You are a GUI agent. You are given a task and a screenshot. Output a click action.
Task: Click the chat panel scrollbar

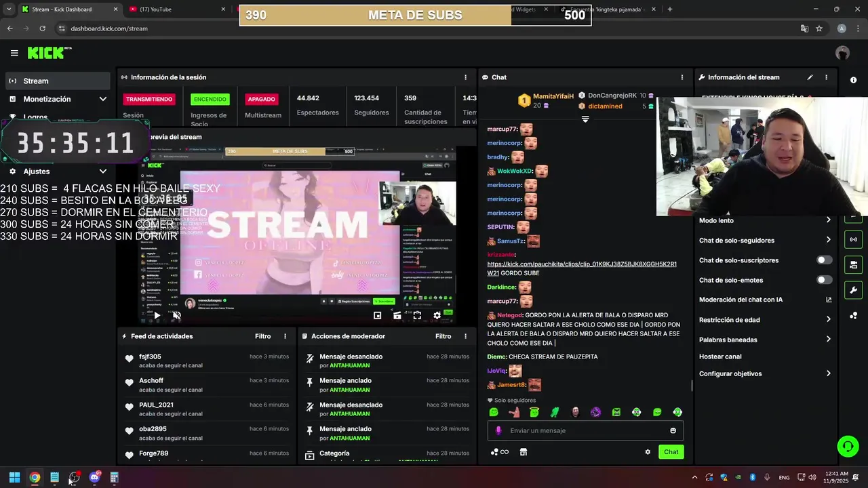(x=691, y=386)
